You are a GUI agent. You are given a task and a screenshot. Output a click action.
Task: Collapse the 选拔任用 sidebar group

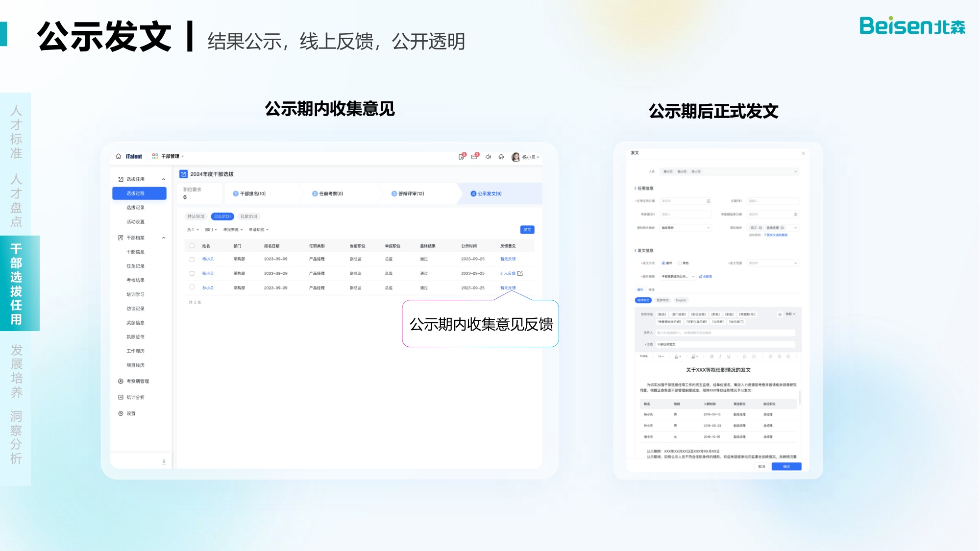(164, 179)
